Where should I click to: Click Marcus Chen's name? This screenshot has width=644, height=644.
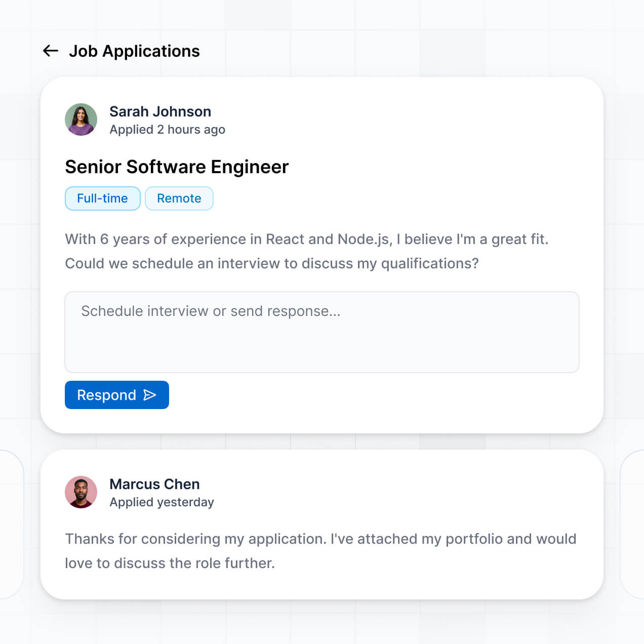point(154,484)
